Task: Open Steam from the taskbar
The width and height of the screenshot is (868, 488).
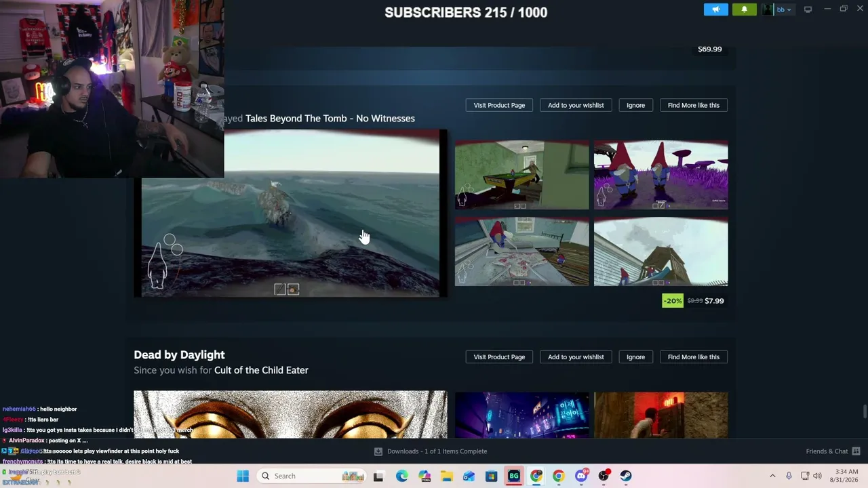Action: pyautogui.click(x=626, y=476)
